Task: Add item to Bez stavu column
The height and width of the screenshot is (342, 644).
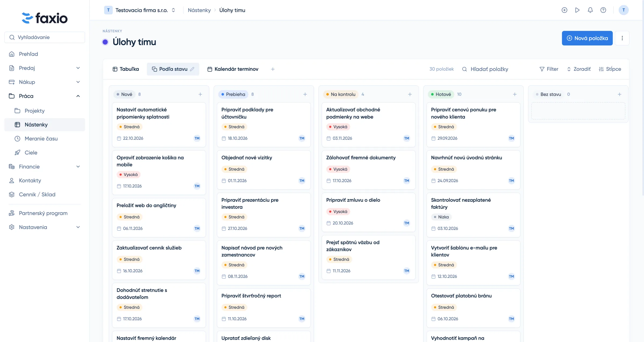Action: (619, 94)
